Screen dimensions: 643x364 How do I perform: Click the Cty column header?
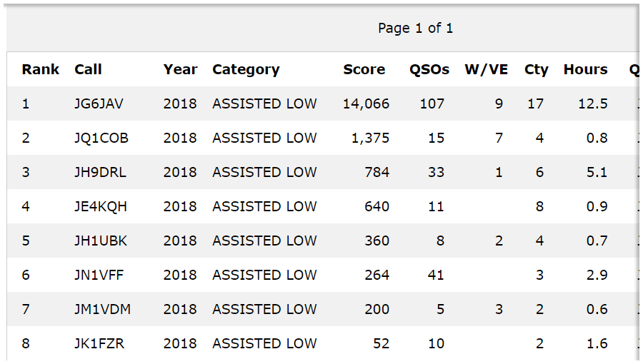[536, 69]
